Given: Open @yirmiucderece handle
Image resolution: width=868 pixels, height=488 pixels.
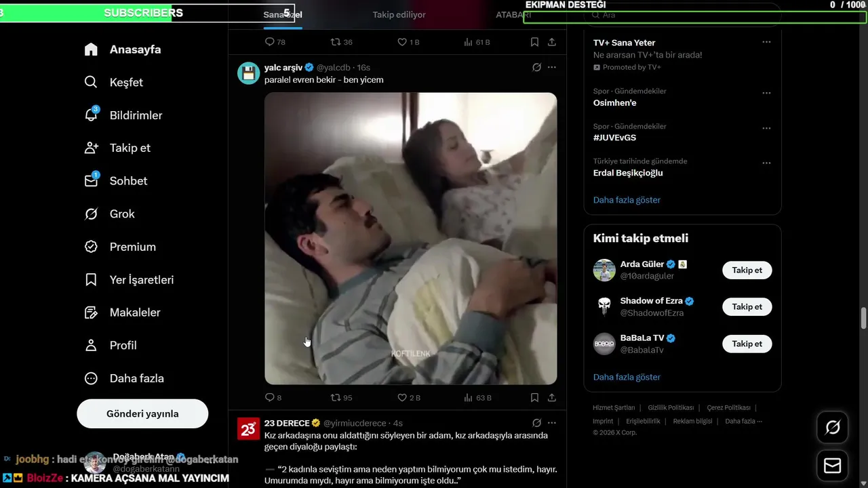Looking at the screenshot, I should click(355, 423).
